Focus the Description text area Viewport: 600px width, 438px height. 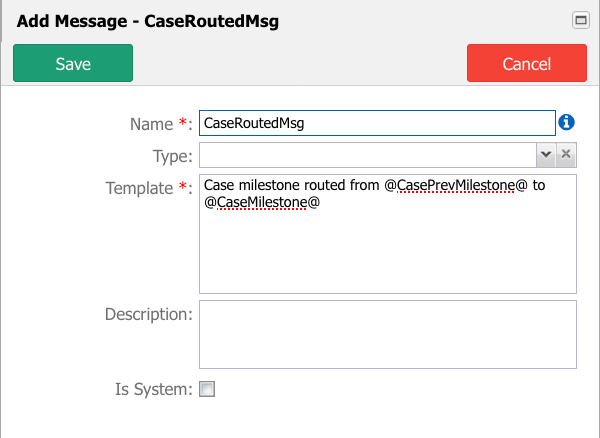click(x=388, y=334)
